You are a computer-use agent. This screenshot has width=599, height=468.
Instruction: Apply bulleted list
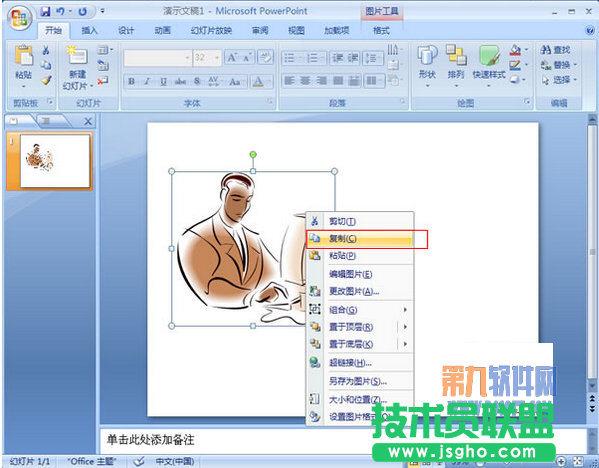[x=292, y=58]
